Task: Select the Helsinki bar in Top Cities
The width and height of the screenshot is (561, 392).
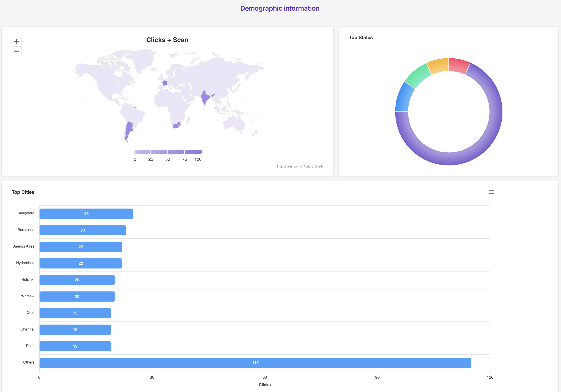Action: (x=77, y=280)
